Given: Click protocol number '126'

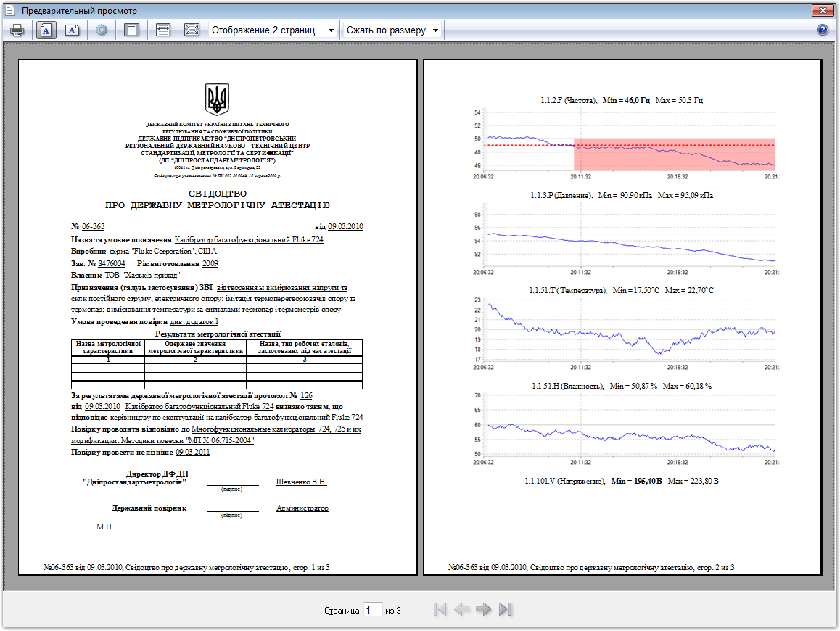Looking at the screenshot, I should click(x=306, y=395).
